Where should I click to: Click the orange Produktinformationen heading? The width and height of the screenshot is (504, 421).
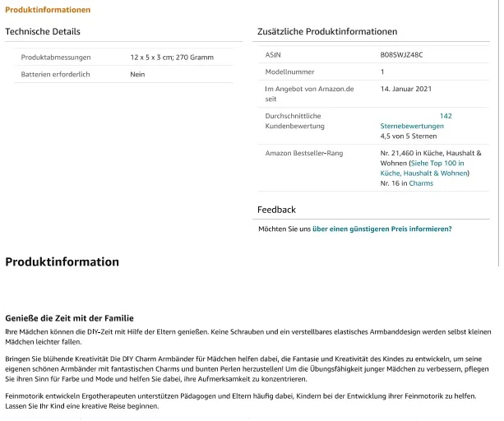[48, 10]
